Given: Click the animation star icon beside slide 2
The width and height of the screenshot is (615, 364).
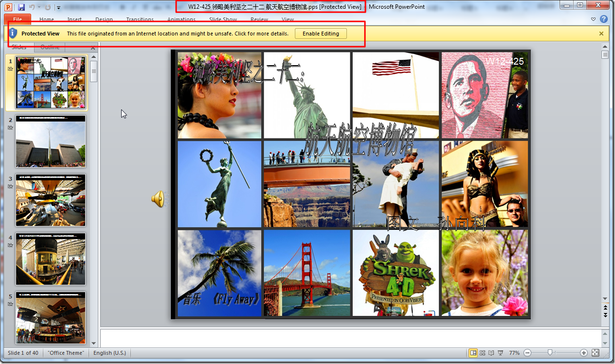Looking at the screenshot, I should (x=10, y=128).
